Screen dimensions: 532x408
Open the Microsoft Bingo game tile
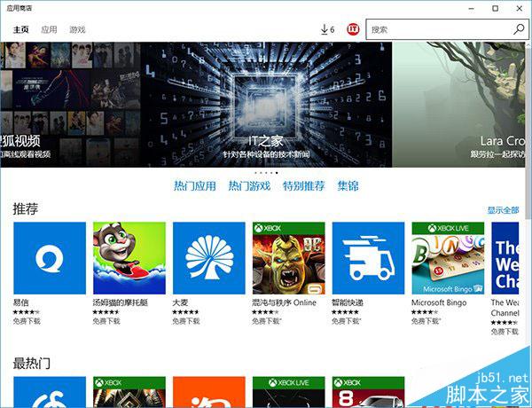(x=448, y=258)
